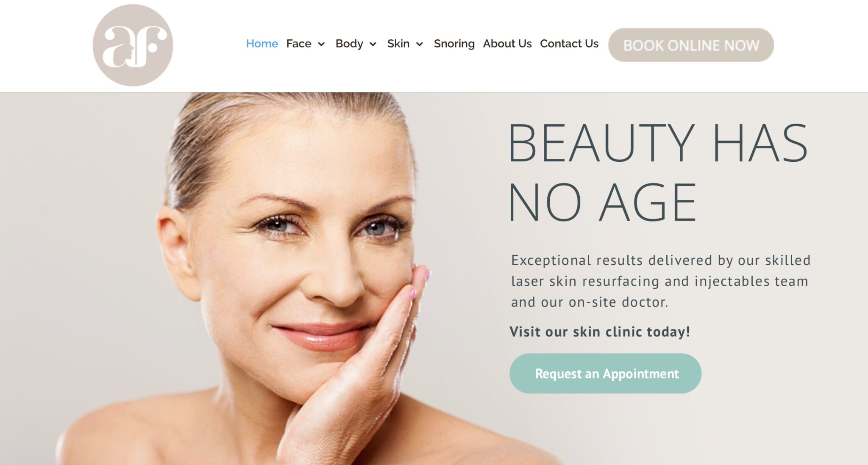Select the Skin navigation label

[x=398, y=44]
